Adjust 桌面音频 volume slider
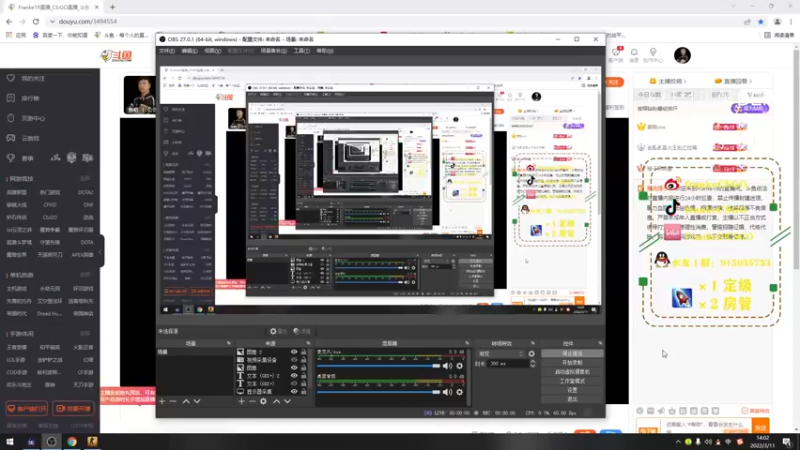The height and width of the screenshot is (450, 800). coord(378,392)
